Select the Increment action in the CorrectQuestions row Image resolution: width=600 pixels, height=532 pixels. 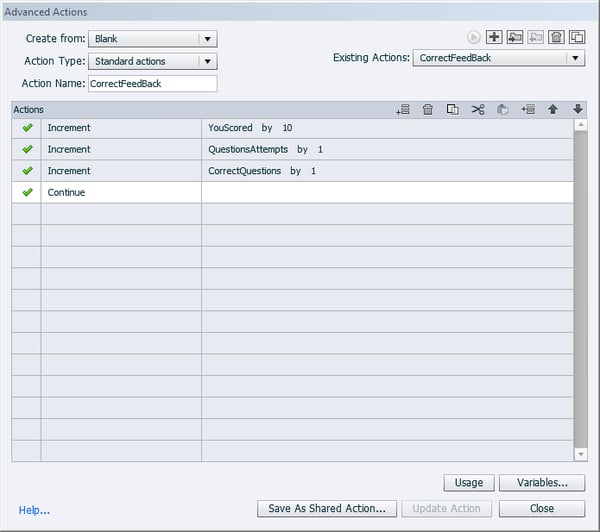(x=121, y=171)
